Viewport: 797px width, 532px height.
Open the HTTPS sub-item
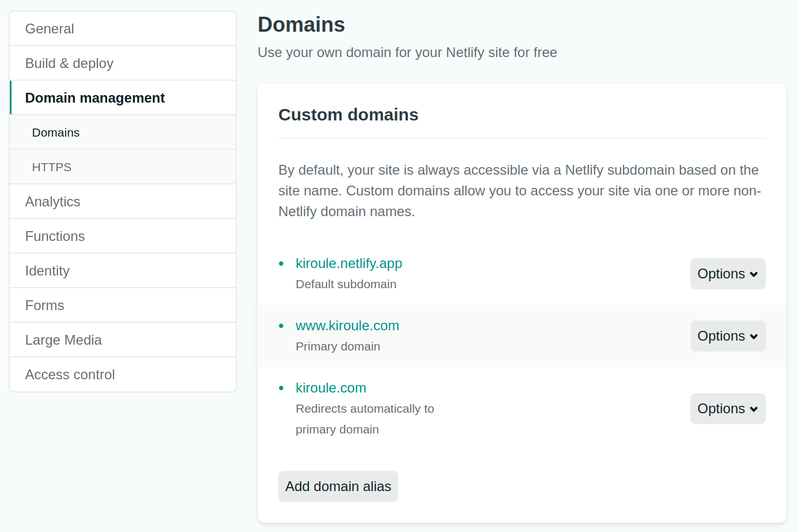(123, 167)
